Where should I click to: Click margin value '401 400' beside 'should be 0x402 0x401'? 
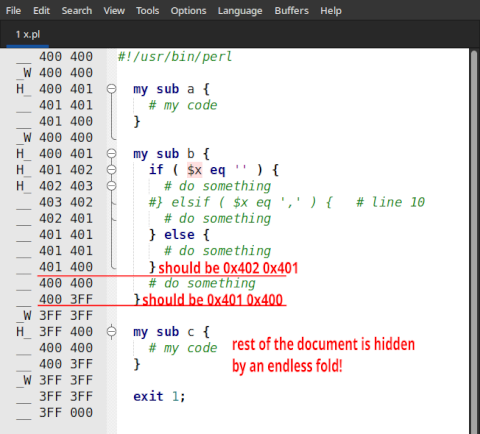66,267
